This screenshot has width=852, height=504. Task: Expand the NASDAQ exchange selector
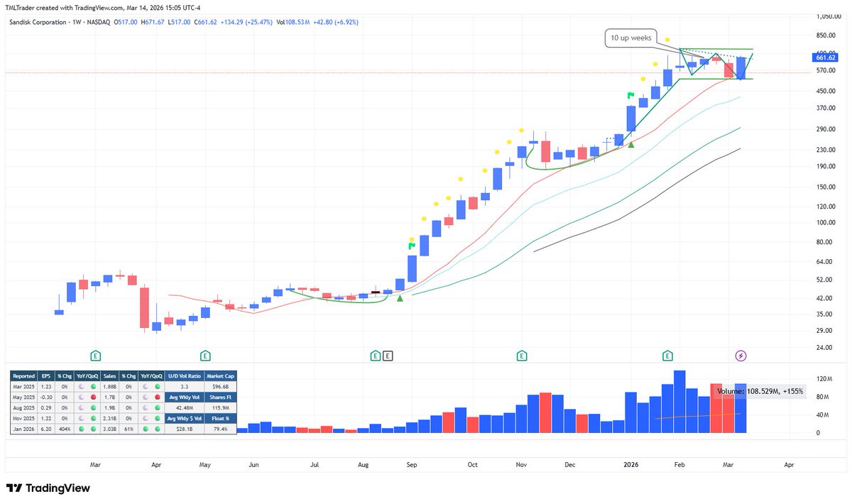click(x=99, y=22)
